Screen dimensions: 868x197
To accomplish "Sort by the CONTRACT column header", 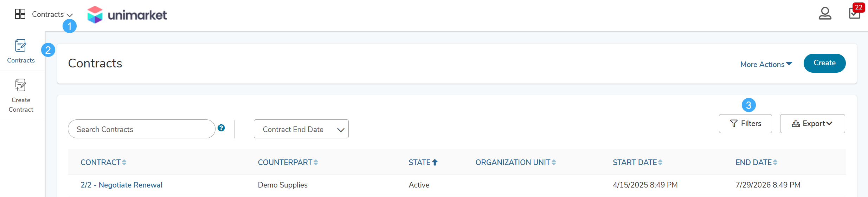I will click(x=103, y=162).
